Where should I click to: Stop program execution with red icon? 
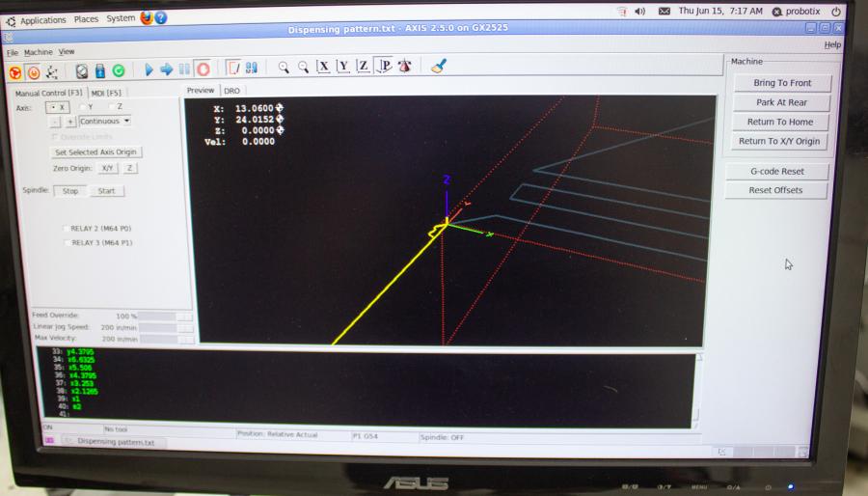(x=203, y=69)
